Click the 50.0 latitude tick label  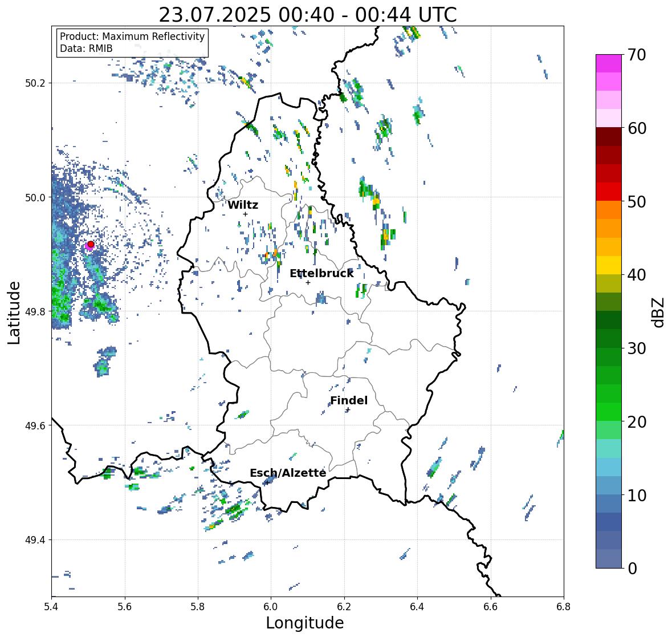pyautogui.click(x=35, y=198)
